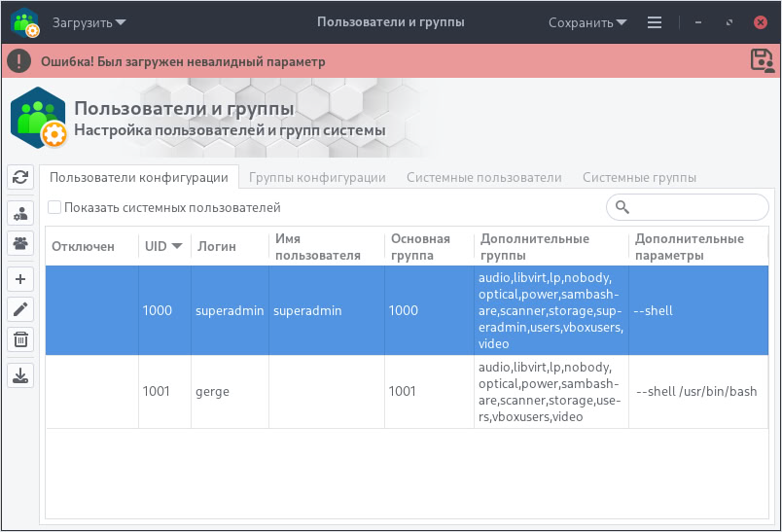Open the 'Системные группы' tab
Screen dimensions: 782x532
[639, 177]
